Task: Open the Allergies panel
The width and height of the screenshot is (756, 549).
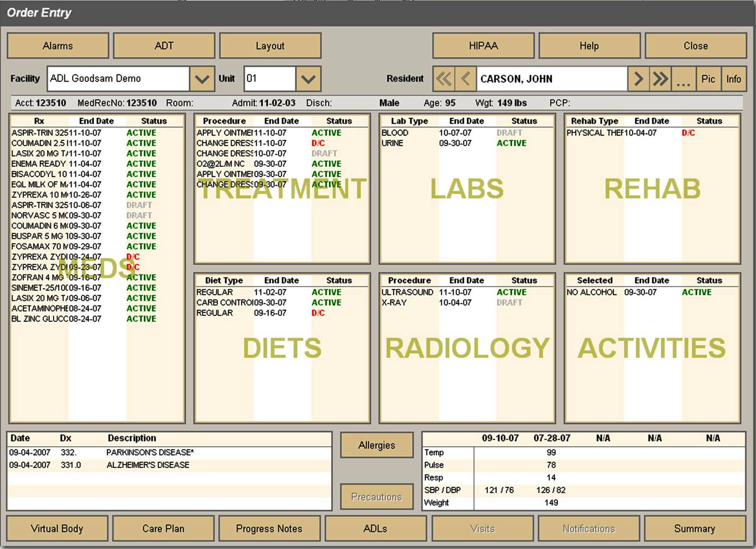Action: pos(376,445)
